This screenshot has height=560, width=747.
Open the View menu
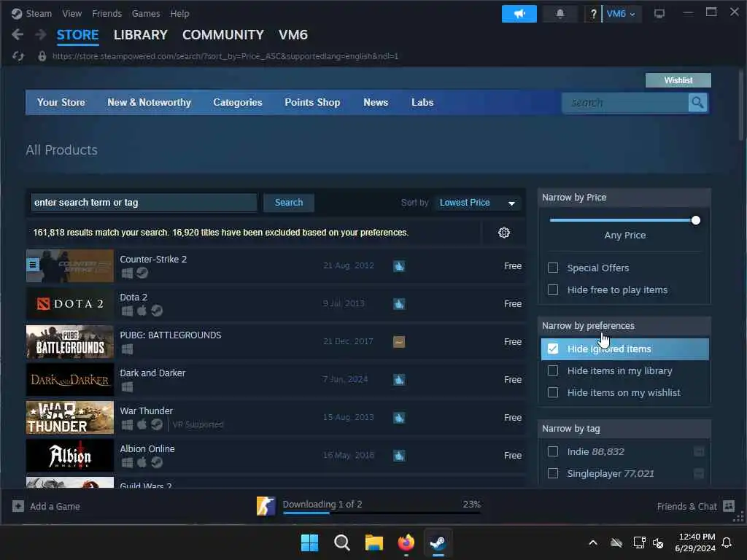(72, 13)
